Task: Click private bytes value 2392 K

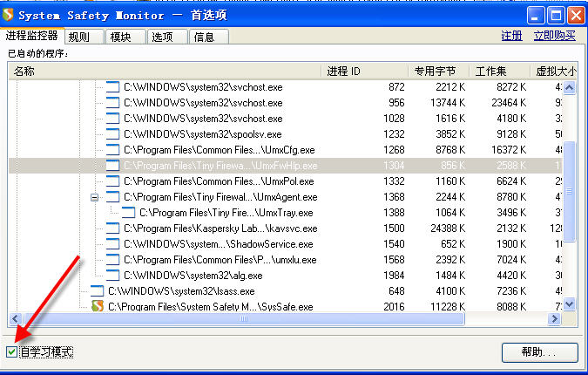Action: click(450, 260)
